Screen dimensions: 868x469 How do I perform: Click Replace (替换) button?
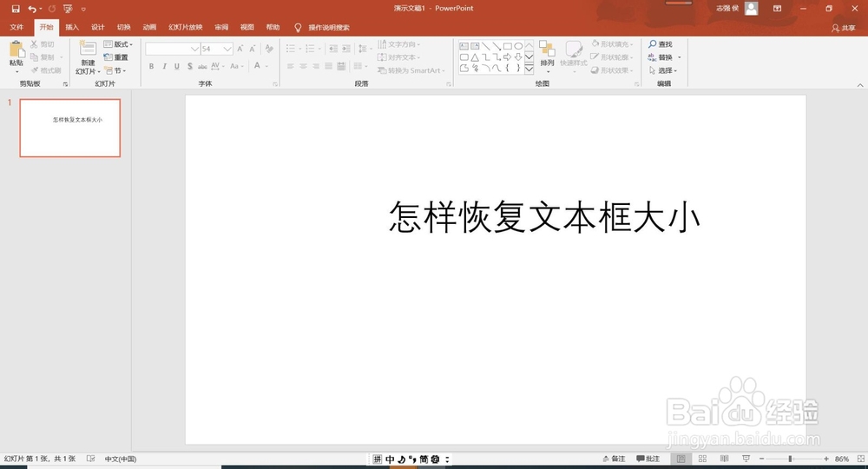pyautogui.click(x=661, y=57)
